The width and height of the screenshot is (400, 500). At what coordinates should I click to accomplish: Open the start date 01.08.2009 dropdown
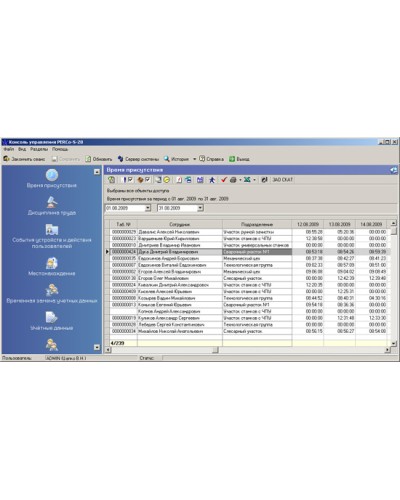tap(148, 208)
